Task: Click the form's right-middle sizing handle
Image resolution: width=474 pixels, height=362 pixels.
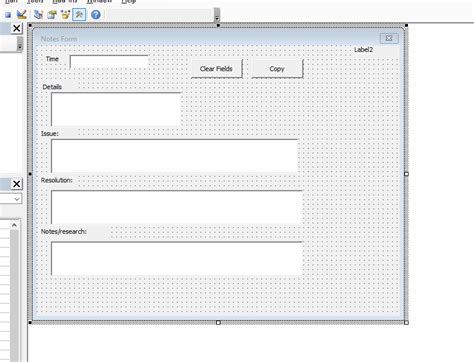Action: tap(406, 174)
